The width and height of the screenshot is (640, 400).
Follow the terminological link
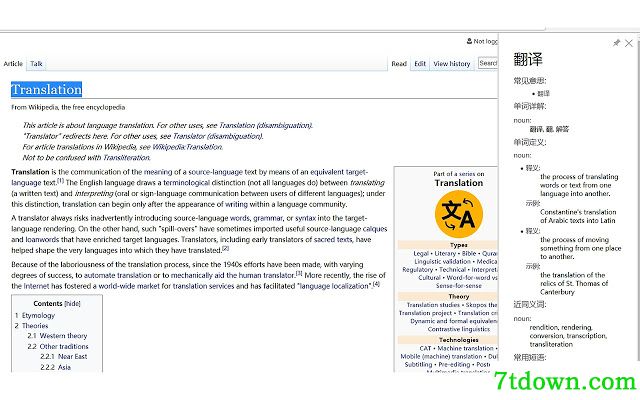coord(187,183)
